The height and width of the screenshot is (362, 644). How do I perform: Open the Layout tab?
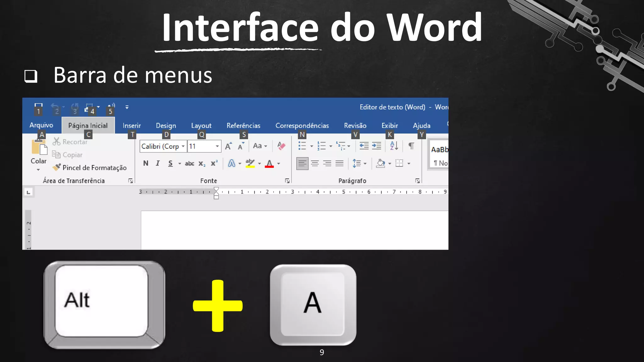[x=201, y=125]
